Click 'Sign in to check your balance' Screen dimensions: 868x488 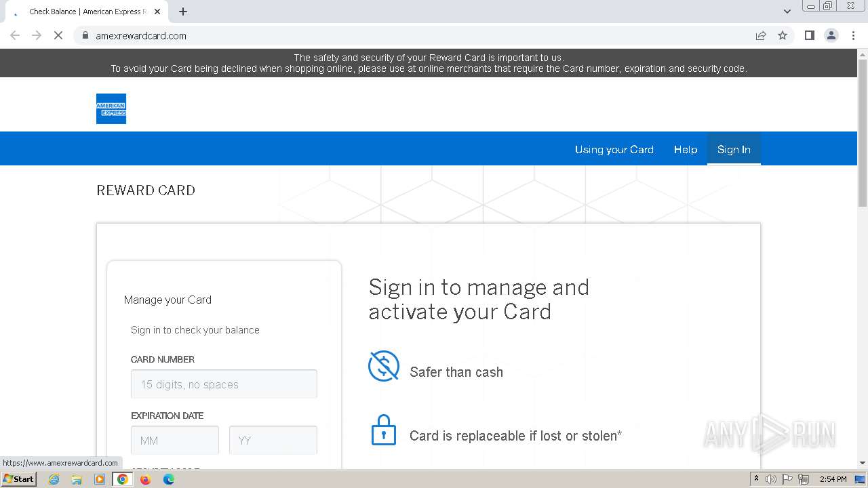[x=195, y=330]
